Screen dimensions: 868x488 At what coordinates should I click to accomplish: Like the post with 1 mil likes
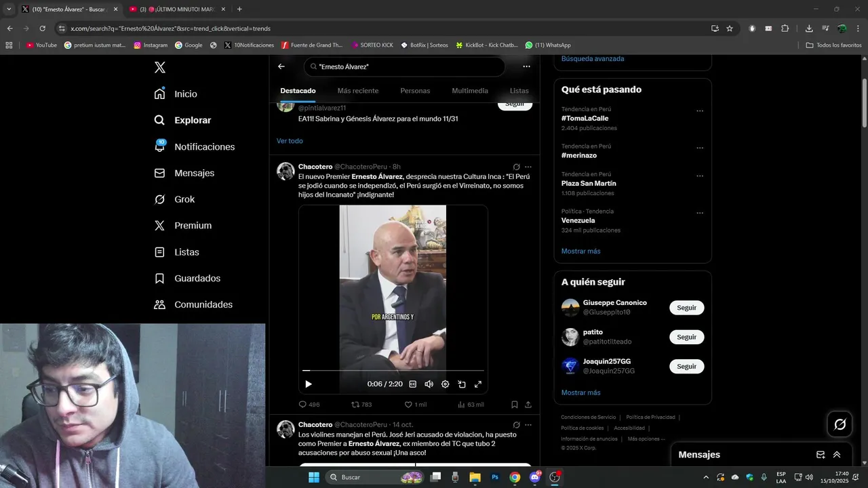tap(416, 405)
